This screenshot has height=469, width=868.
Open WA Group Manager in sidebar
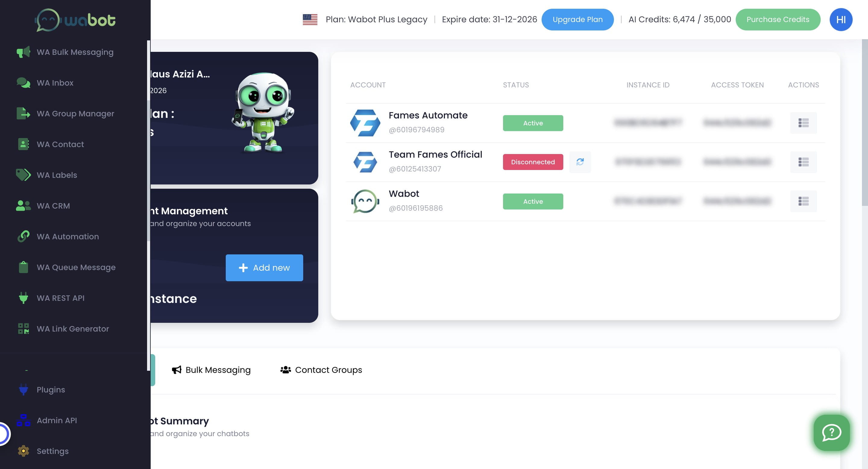pyautogui.click(x=75, y=114)
